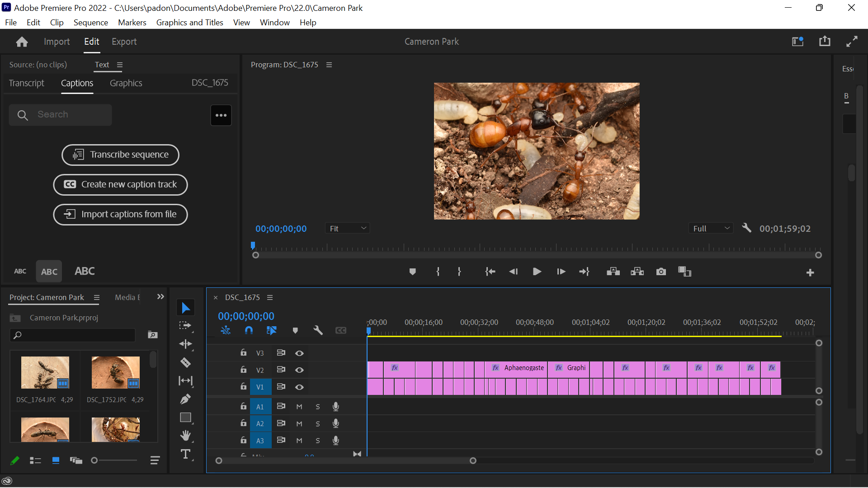This screenshot has height=488, width=868.
Task: Click the Export Frame camera icon
Action: 660,272
